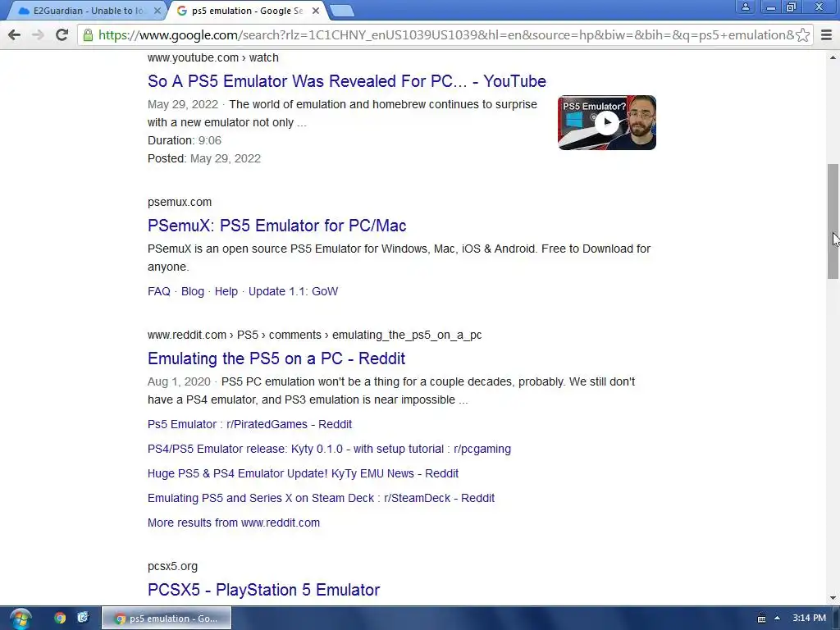Open the Chrome hamburger menu
The image size is (840, 630).
[827, 35]
